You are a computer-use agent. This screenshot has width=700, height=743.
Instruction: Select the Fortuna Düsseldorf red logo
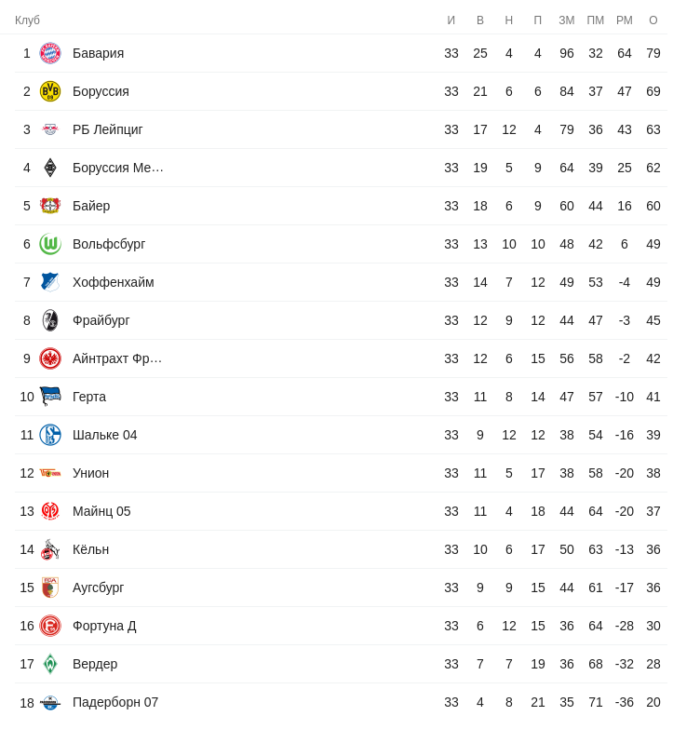[x=50, y=626]
